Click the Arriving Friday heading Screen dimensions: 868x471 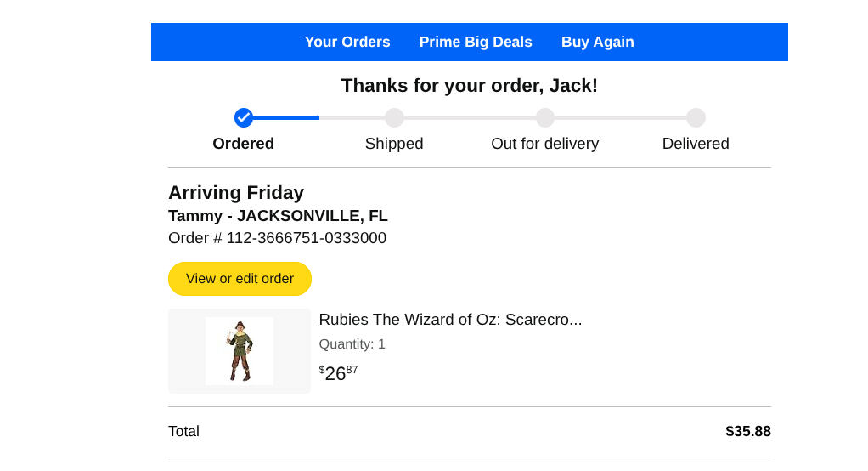[x=236, y=193]
